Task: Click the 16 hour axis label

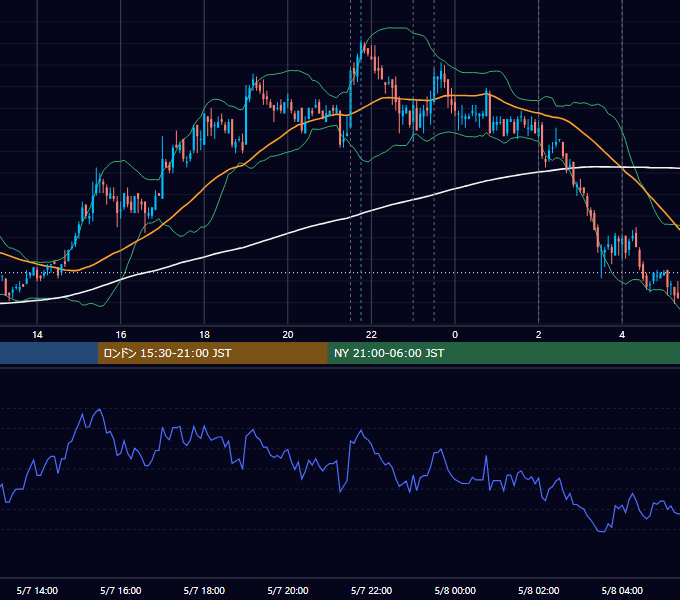Action: pos(121,335)
